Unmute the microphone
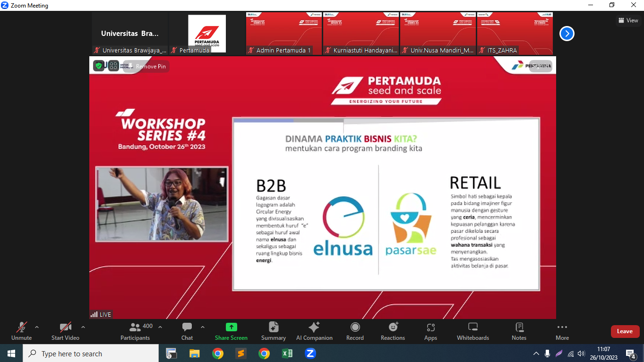This screenshot has width=644, height=362. pyautogui.click(x=21, y=331)
